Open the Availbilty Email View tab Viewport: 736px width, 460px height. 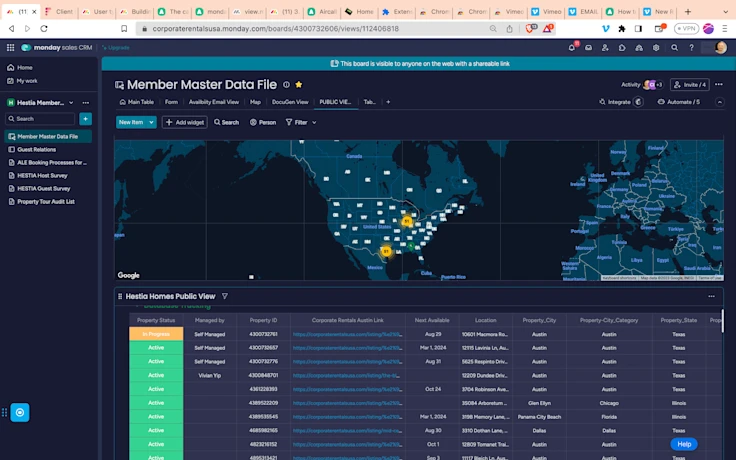click(x=214, y=102)
